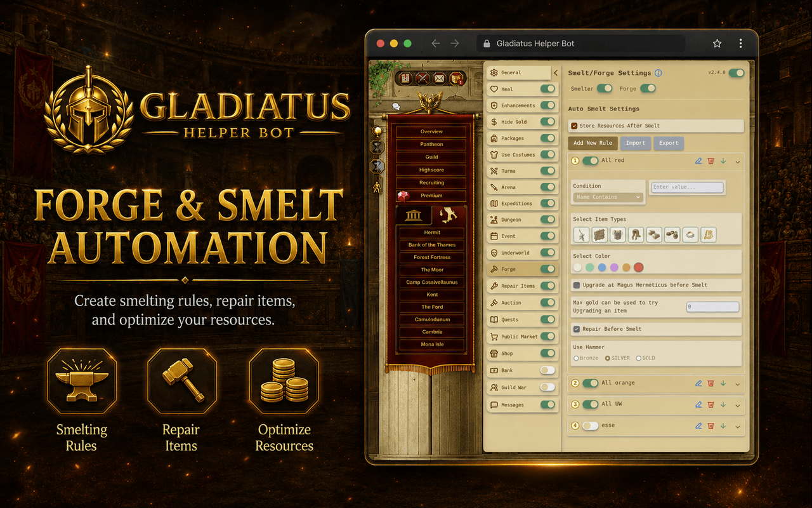Select the weapon item type icon
This screenshot has width=812, height=508.
pos(582,234)
